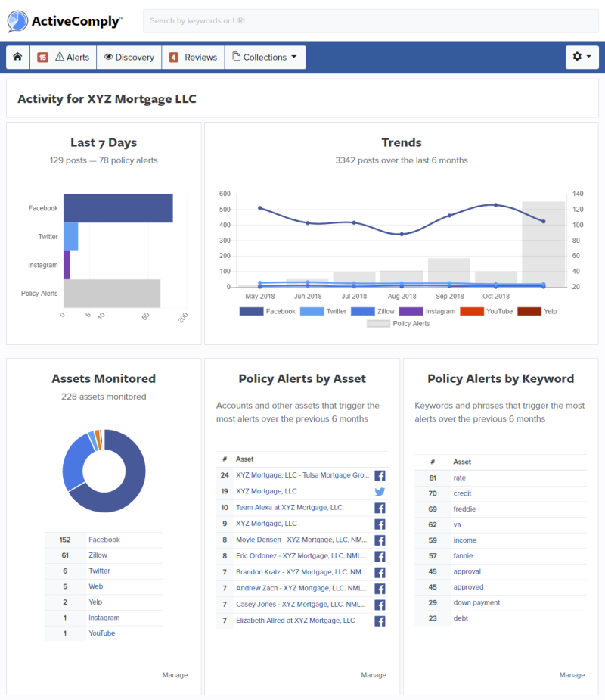The image size is (605, 700).
Task: Click the 15 alerts count badge
Action: tap(43, 58)
